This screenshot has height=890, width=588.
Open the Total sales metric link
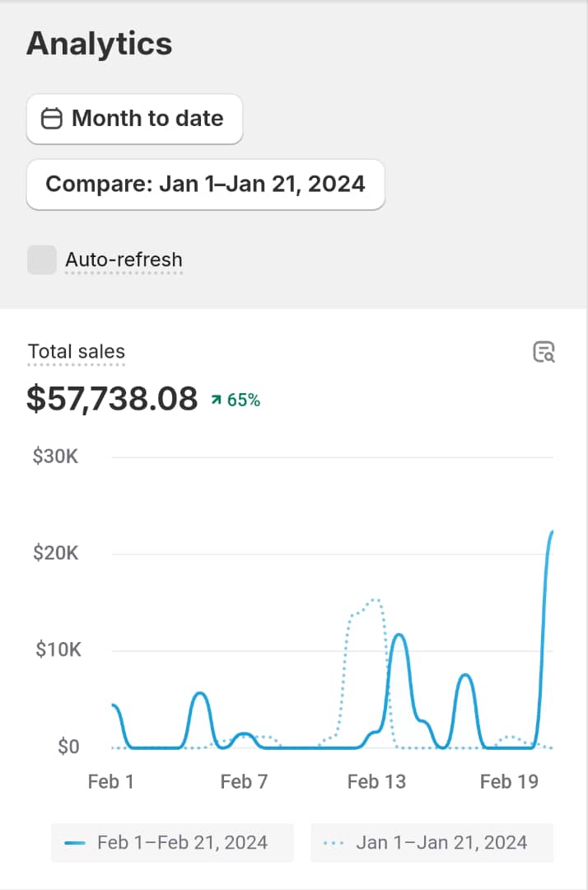click(77, 352)
